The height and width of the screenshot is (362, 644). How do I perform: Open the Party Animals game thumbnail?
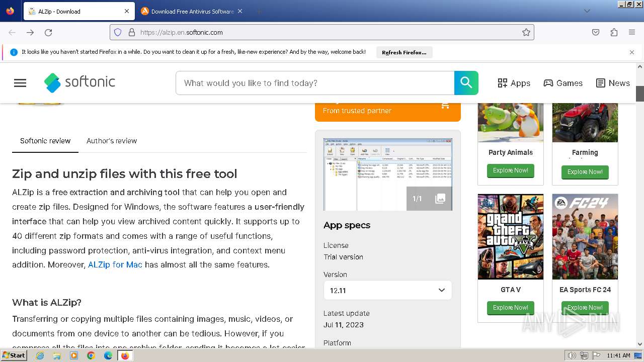coord(510,122)
